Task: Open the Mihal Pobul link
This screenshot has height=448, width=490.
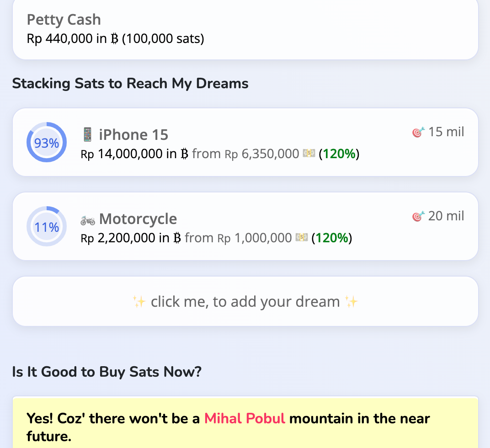Action: 245,418
